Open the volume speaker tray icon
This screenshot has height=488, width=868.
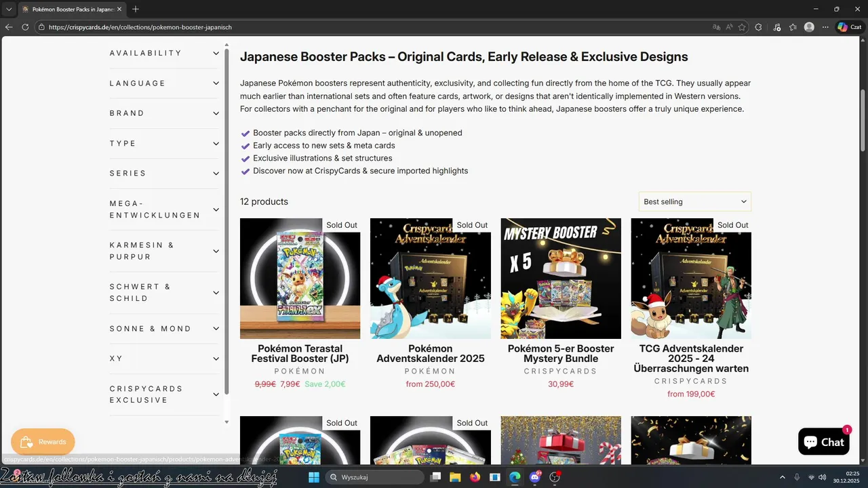[822, 477]
